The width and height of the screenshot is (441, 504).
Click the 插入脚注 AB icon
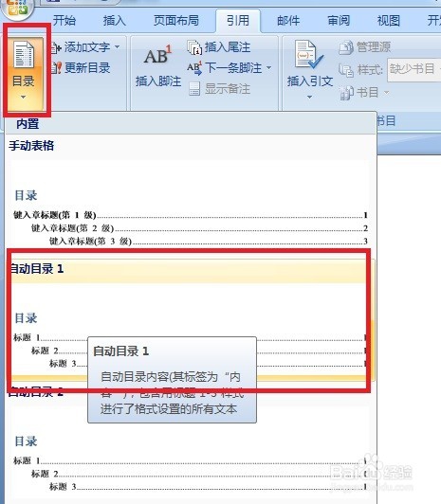point(157,55)
